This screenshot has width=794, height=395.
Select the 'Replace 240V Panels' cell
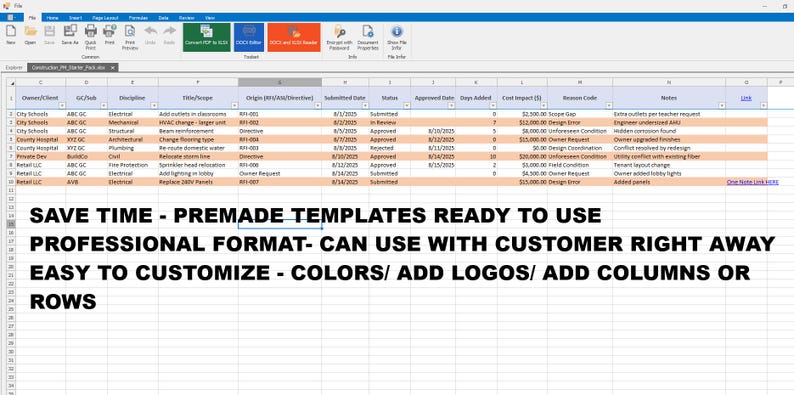pyautogui.click(x=198, y=182)
